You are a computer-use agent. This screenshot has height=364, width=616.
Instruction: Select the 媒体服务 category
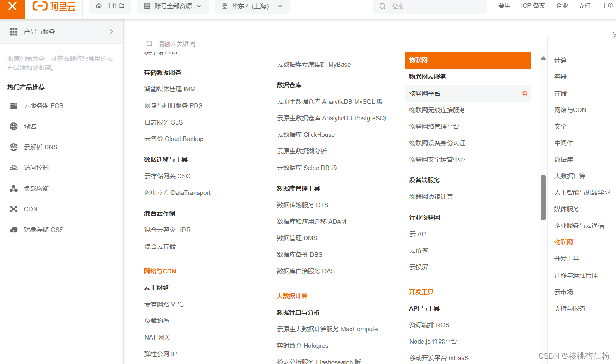[567, 209]
